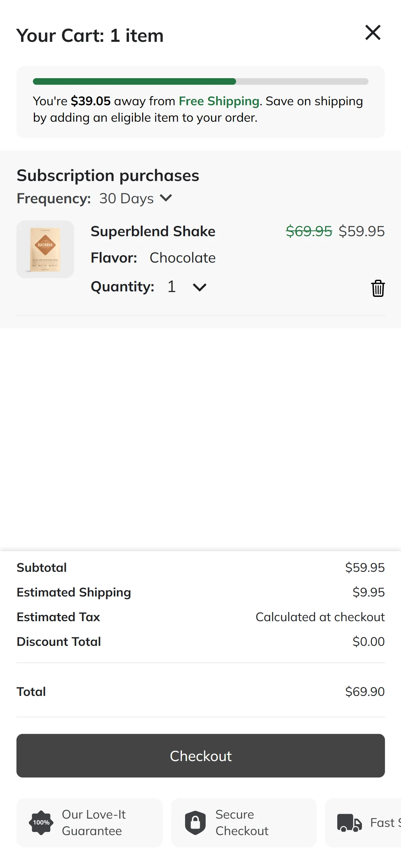Image resolution: width=401 pixels, height=868 pixels.
Task: Open the 30 Days frequency dropdown
Action: point(136,198)
